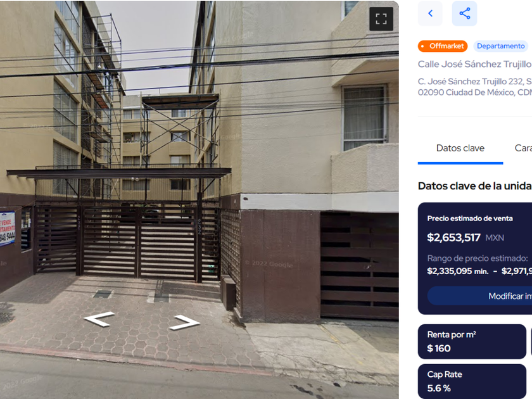Click the for-sale sign on left wall
The height and width of the screenshot is (399, 532).
click(7, 229)
